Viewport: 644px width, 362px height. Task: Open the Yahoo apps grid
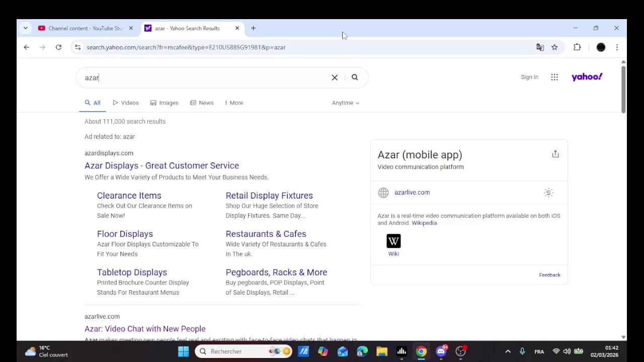tap(554, 77)
